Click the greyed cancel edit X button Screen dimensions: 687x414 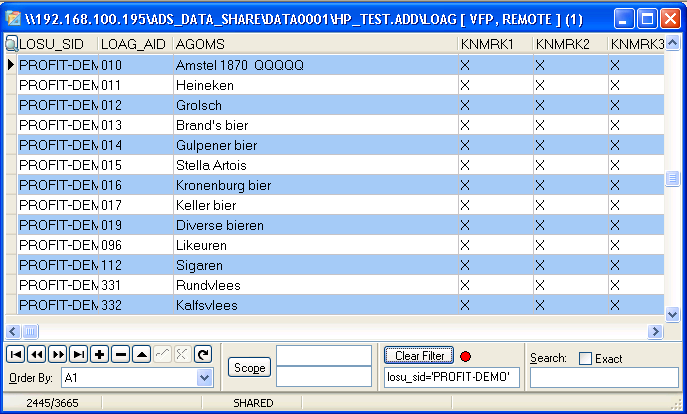[x=182, y=354]
